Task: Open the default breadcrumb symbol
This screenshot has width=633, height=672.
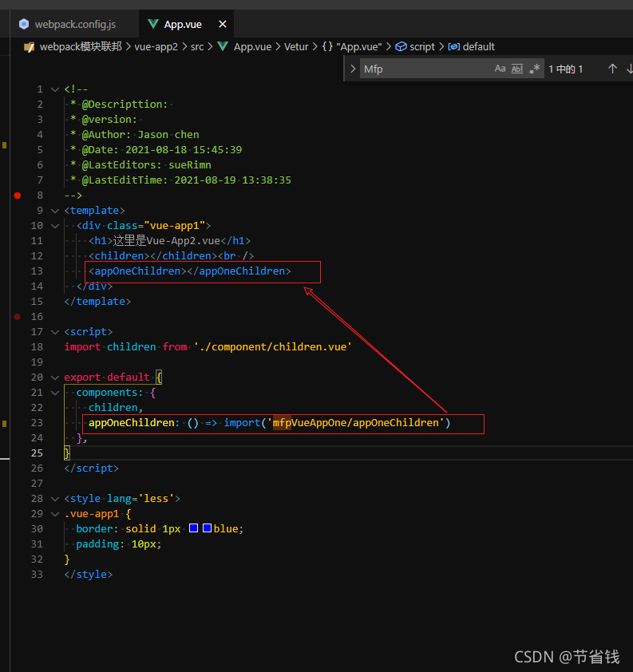Action: click(479, 47)
